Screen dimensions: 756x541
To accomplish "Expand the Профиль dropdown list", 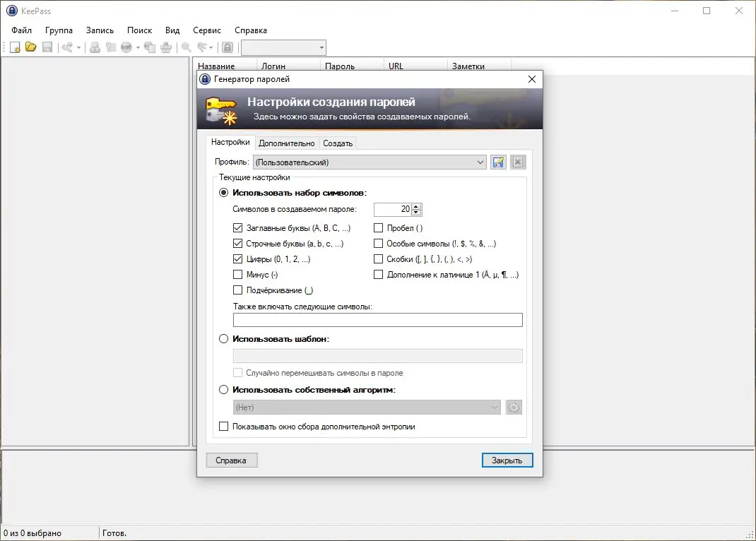I will (480, 162).
